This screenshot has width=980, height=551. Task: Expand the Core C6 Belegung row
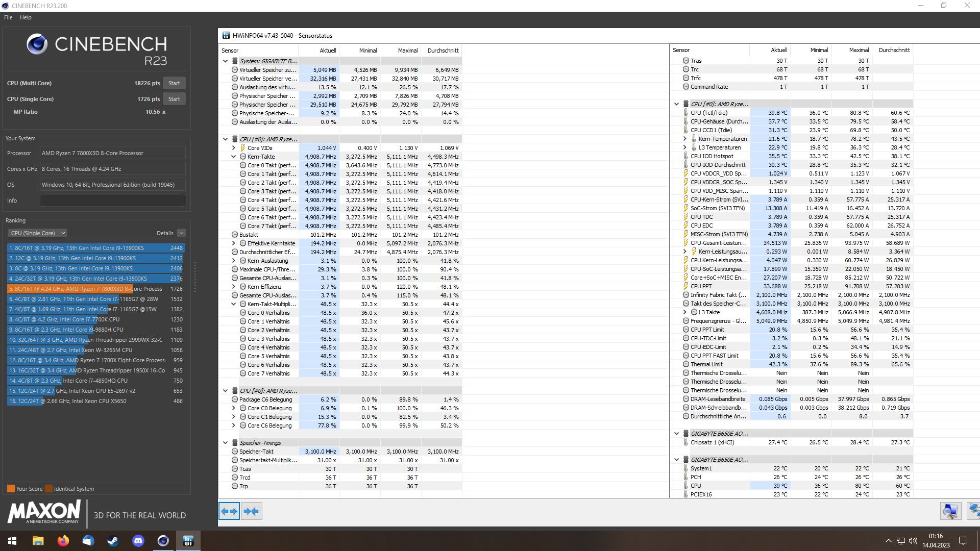pyautogui.click(x=234, y=425)
